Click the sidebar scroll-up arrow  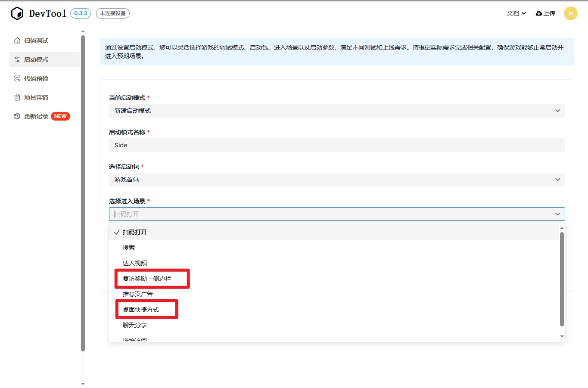coord(83,31)
